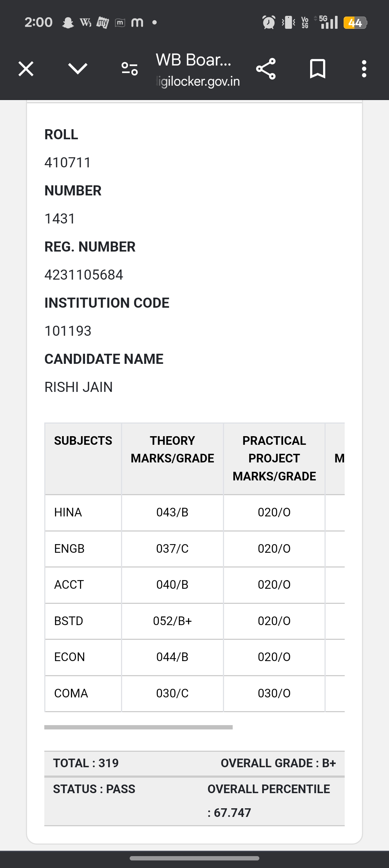Tap the battery indicator showing 44
389x868 pixels.
(355, 23)
